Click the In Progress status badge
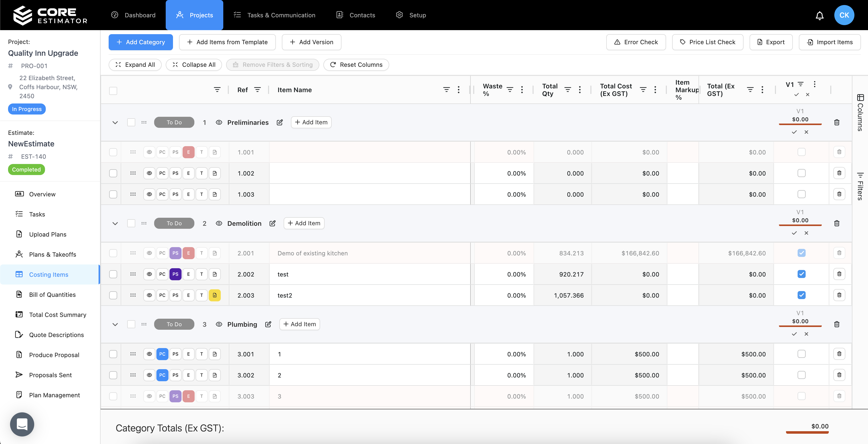Image resolution: width=868 pixels, height=444 pixels. click(x=27, y=109)
